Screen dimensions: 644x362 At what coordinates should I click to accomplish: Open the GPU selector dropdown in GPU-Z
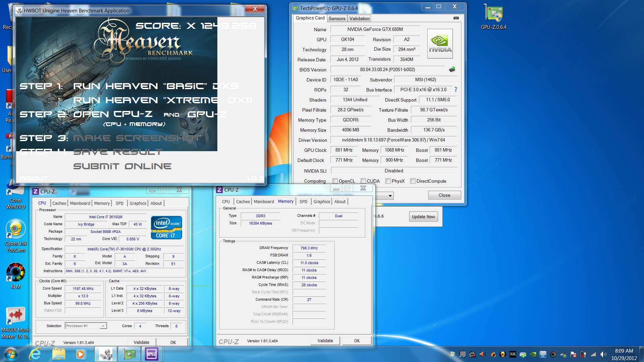point(384,195)
